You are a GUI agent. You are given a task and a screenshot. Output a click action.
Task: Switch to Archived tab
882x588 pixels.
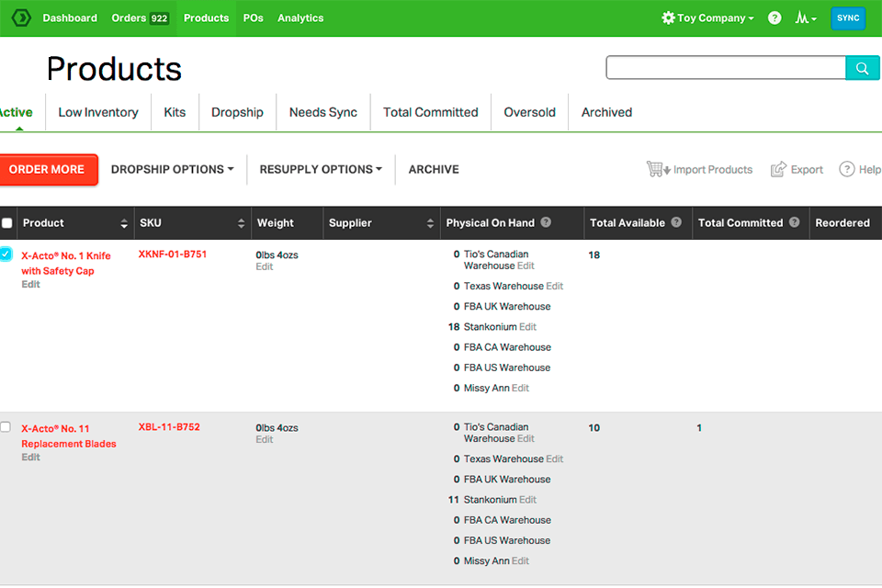[606, 112]
